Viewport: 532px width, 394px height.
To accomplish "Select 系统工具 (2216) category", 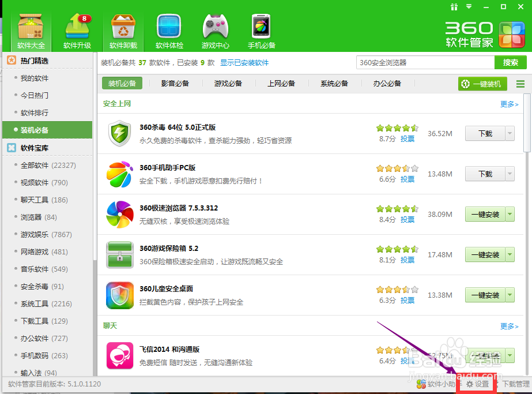I will point(47,304).
